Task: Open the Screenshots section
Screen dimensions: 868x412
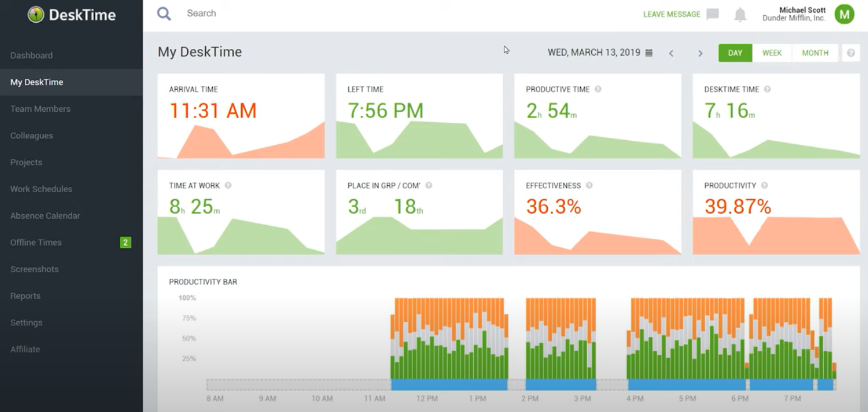Action: click(x=35, y=269)
